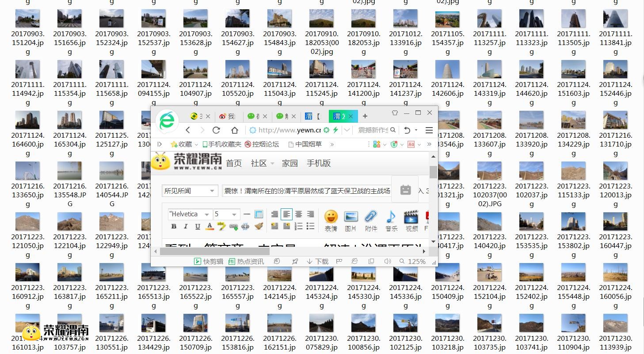
Task: Toggle italic text formatting
Action: point(186,226)
